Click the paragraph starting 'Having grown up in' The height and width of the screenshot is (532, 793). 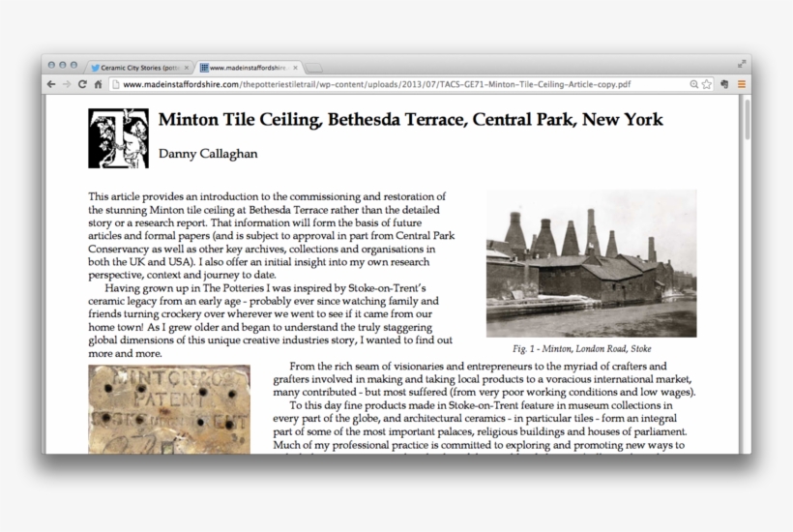pyautogui.click(x=270, y=320)
